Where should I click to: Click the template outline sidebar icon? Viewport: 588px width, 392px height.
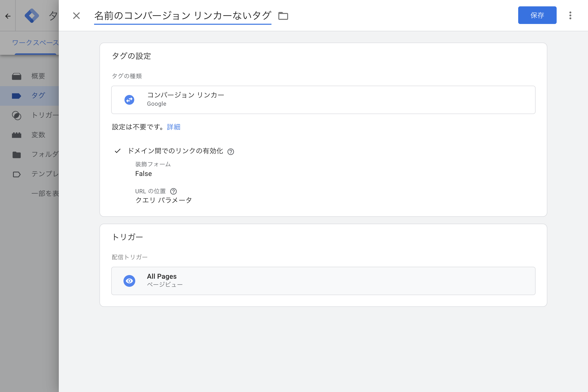pos(16,174)
